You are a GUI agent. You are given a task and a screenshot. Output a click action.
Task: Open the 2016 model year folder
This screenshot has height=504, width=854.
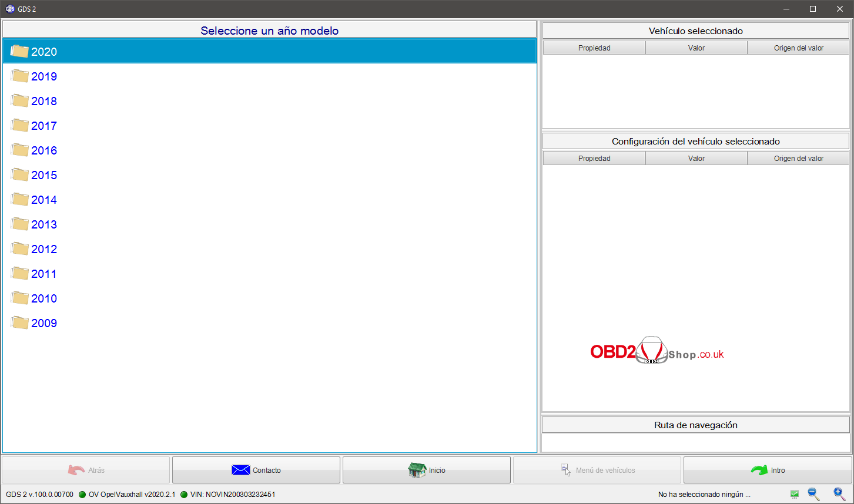coord(44,150)
